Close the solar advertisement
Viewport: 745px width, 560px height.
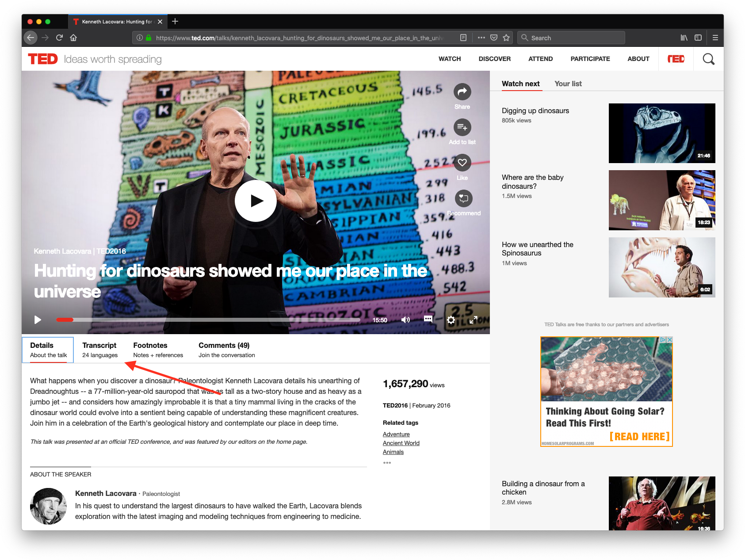click(669, 339)
